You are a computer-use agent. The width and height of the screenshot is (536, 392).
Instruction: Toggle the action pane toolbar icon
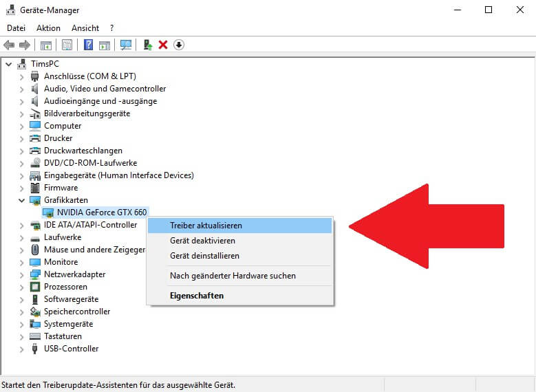[x=105, y=45]
